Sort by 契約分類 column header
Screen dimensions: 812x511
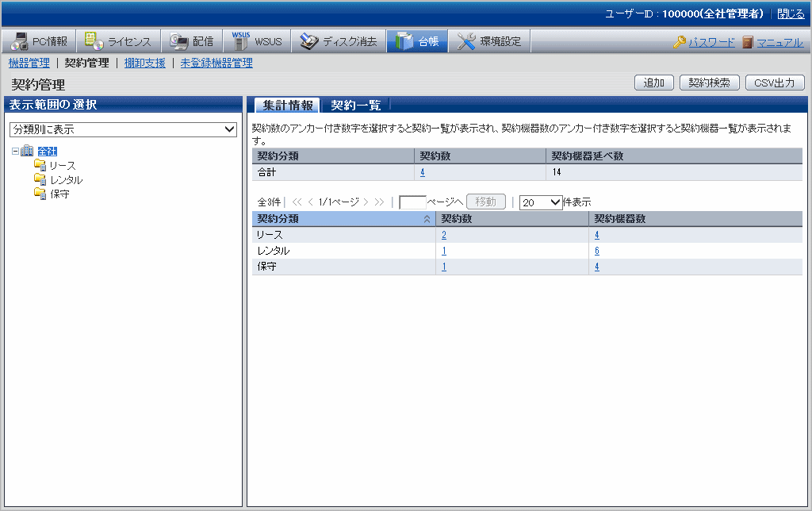(343, 219)
